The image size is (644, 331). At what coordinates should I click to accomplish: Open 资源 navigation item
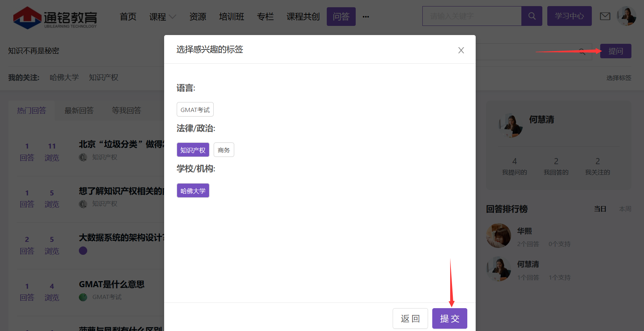(198, 17)
